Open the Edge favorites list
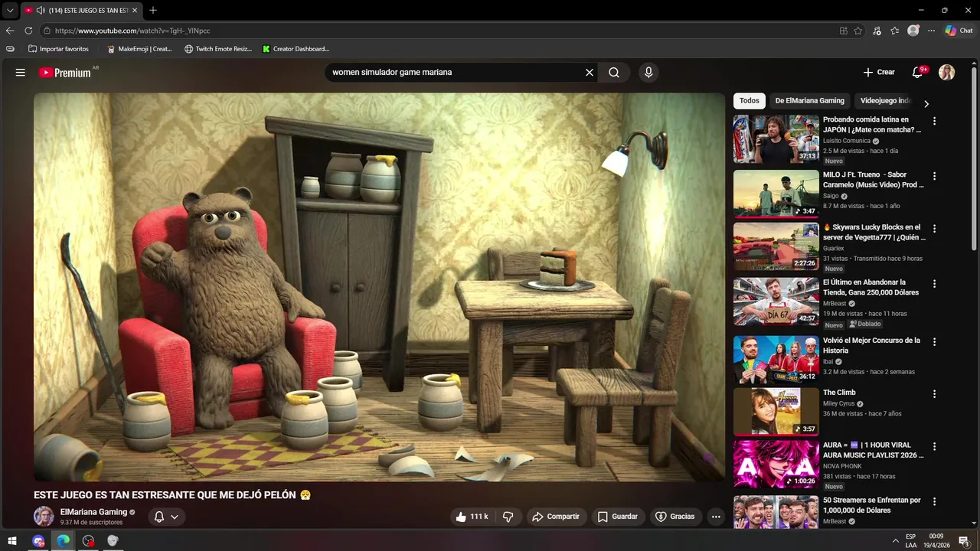Viewport: 980px width, 551px height. [895, 31]
